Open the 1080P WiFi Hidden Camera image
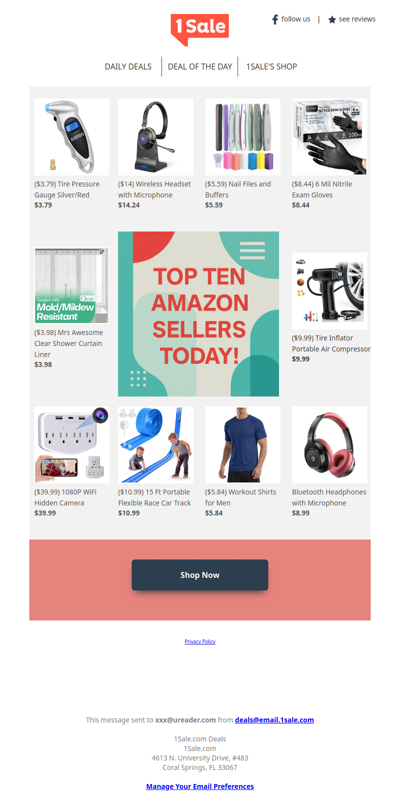Image resolution: width=400 pixels, height=805 pixels. coord(71,445)
